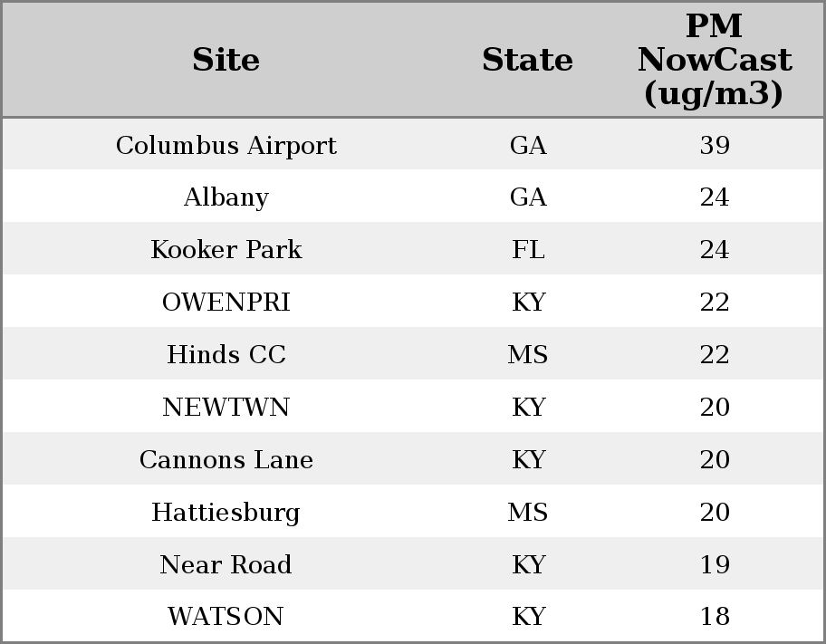The width and height of the screenshot is (826, 644).
Task: Click the PM NowCast (ug/m3) column header
Action: coord(714,60)
